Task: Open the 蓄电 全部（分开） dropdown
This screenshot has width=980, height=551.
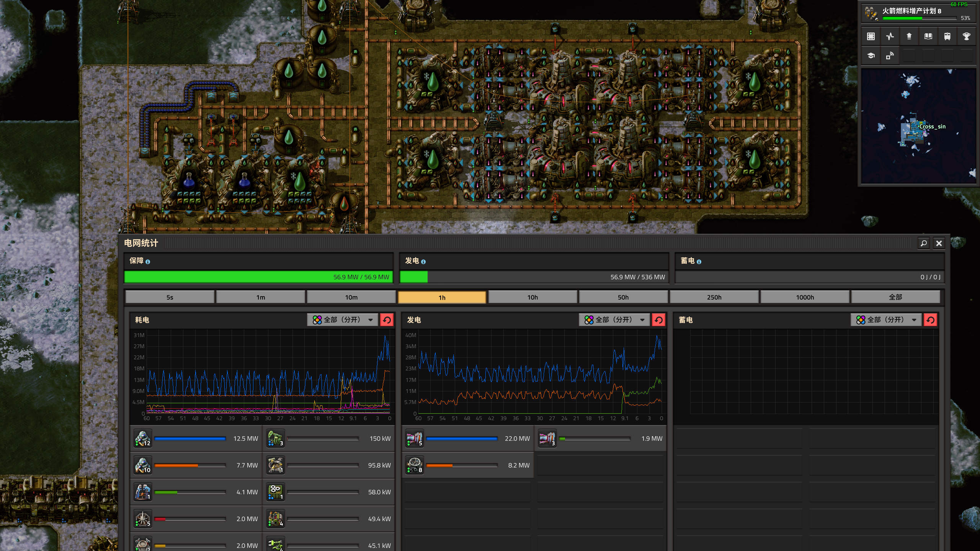Action: point(886,320)
